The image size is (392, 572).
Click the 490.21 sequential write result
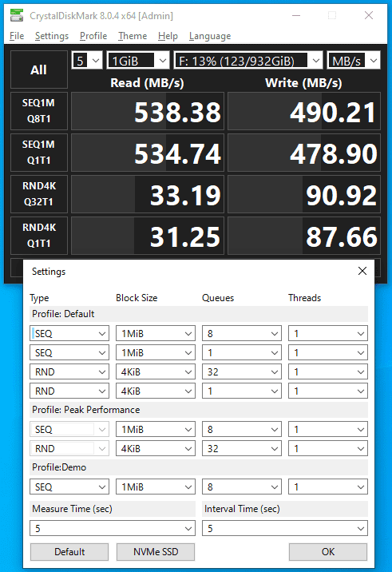304,111
